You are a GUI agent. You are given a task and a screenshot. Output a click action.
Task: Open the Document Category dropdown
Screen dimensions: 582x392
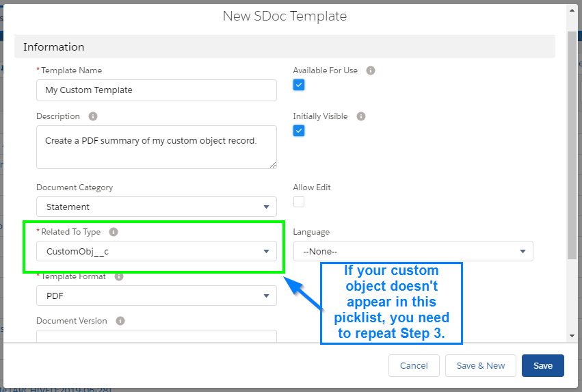pyautogui.click(x=156, y=207)
